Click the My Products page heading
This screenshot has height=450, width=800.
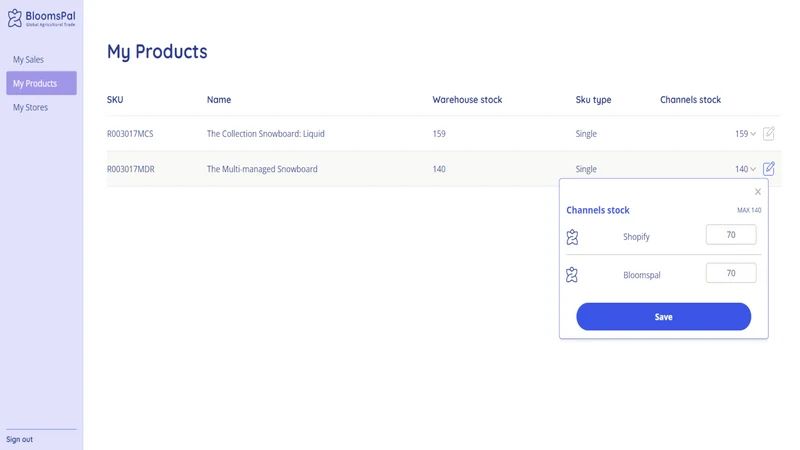[157, 52]
